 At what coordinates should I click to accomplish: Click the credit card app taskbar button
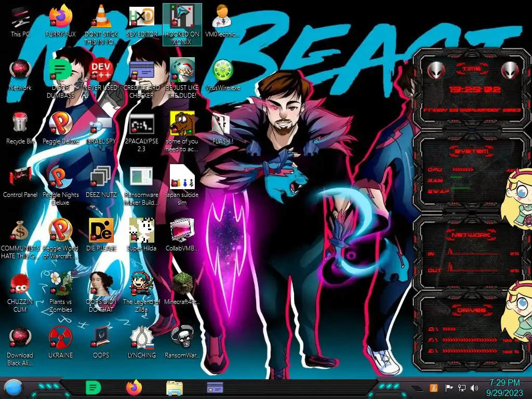click(215, 388)
